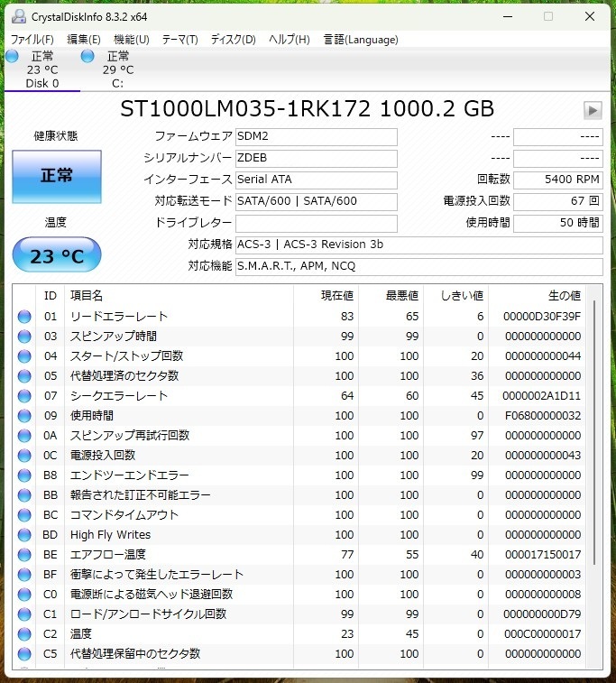Click raw value 00000D30F39F

pyautogui.click(x=542, y=317)
